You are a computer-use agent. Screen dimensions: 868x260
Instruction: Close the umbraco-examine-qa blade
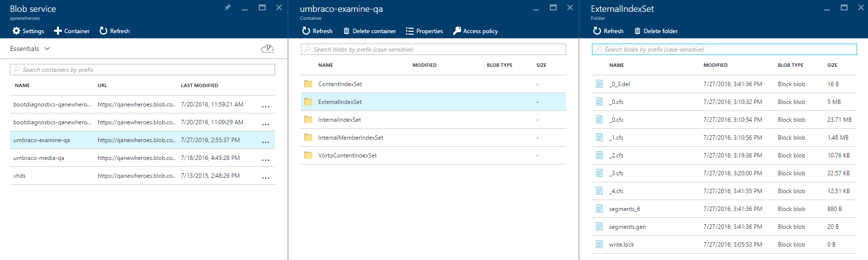pos(570,7)
